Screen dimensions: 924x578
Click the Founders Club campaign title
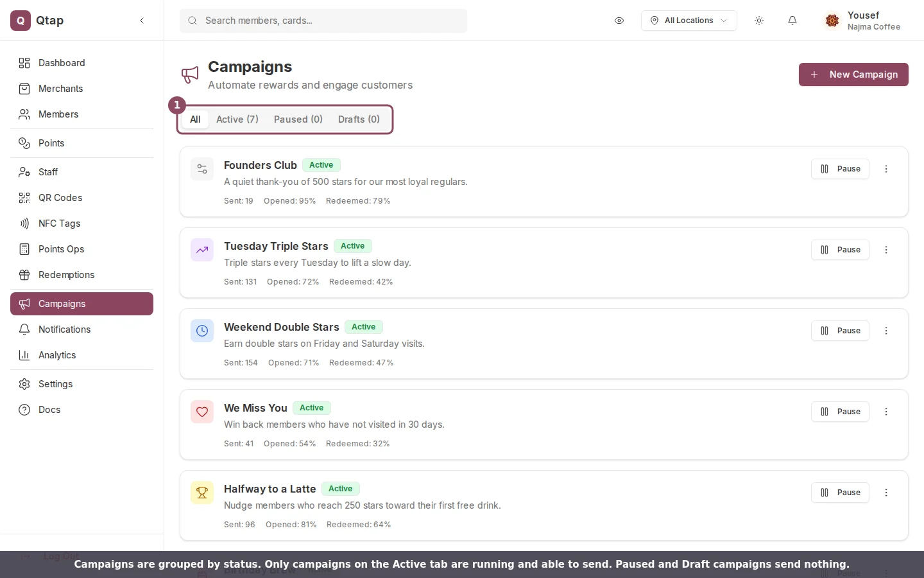(261, 165)
